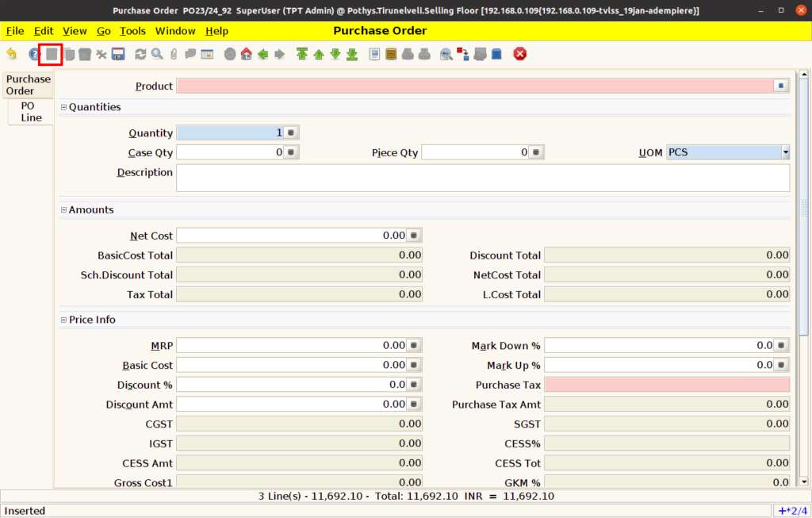The image size is (812, 518).
Task: Click the Quantity input field
Action: pyautogui.click(x=230, y=132)
